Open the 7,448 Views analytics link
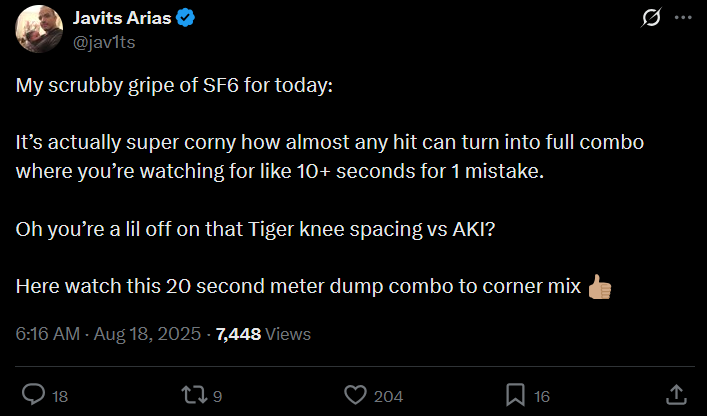 (260, 333)
